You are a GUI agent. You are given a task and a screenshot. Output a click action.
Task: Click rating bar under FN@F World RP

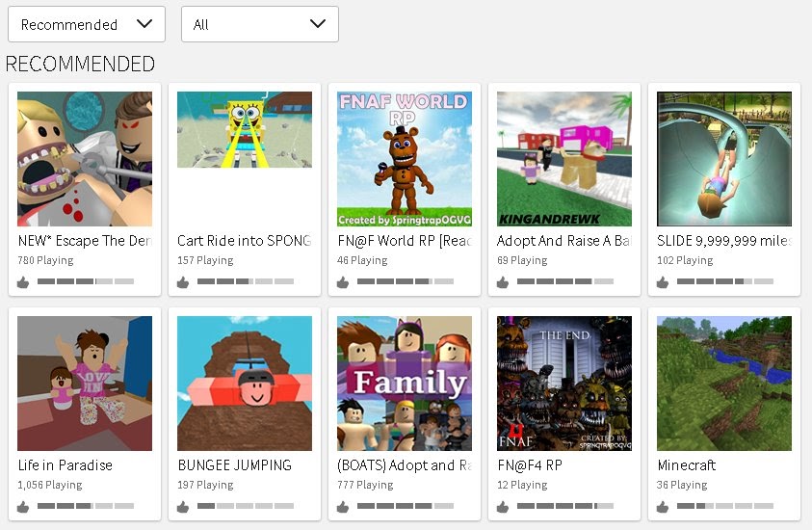point(406,281)
